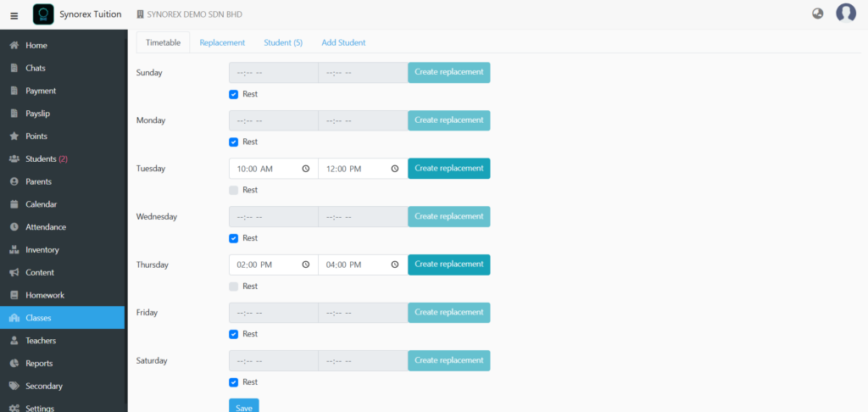This screenshot has height=412, width=868.
Task: Click the Reports pie chart icon
Action: 15,364
